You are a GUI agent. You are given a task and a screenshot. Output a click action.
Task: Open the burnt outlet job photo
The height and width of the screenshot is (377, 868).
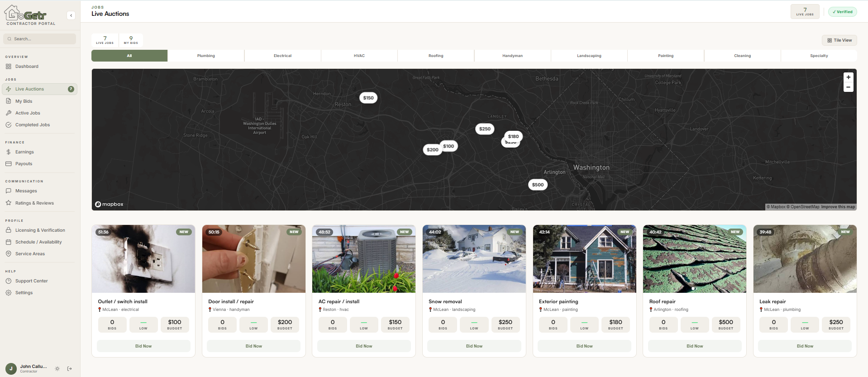coord(143,259)
